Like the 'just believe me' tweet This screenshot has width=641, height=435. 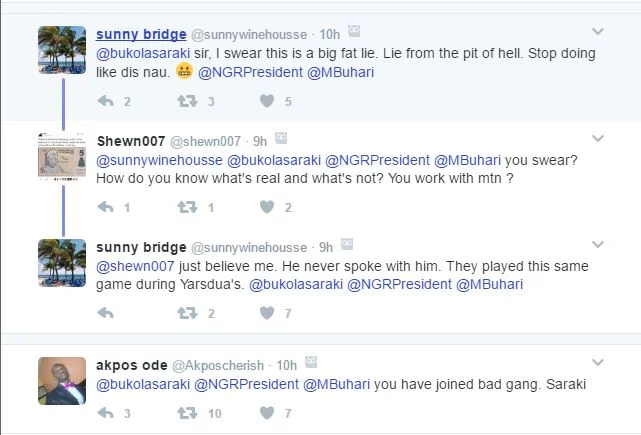267,313
